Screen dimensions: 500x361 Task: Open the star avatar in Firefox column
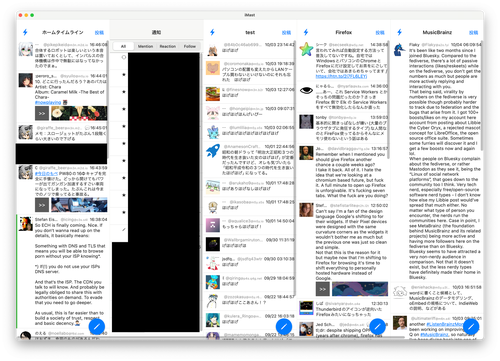306,49
